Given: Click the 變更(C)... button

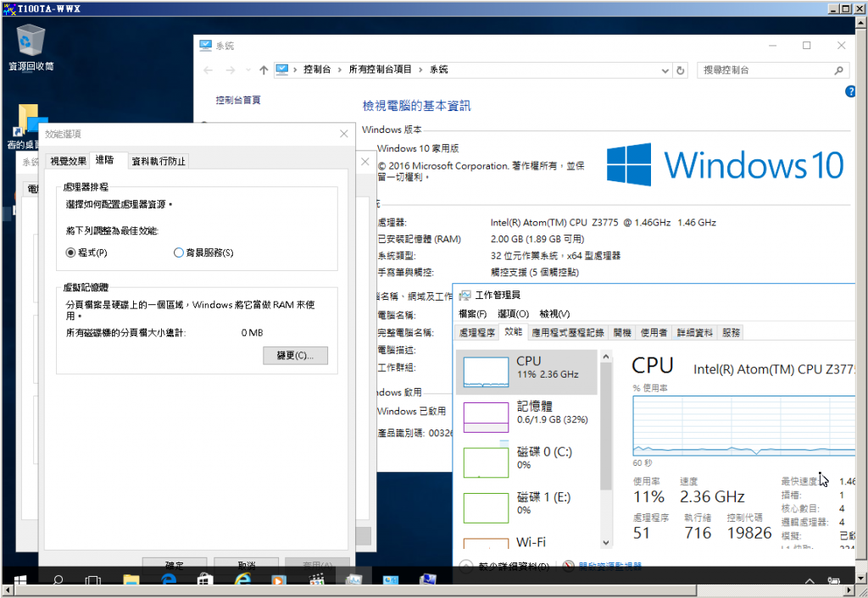Looking at the screenshot, I should point(295,356).
